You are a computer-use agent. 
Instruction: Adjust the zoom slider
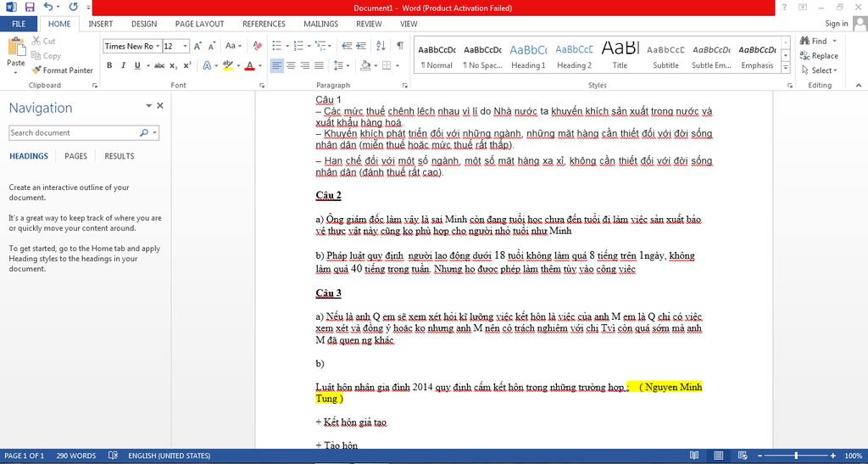[x=796, y=456]
